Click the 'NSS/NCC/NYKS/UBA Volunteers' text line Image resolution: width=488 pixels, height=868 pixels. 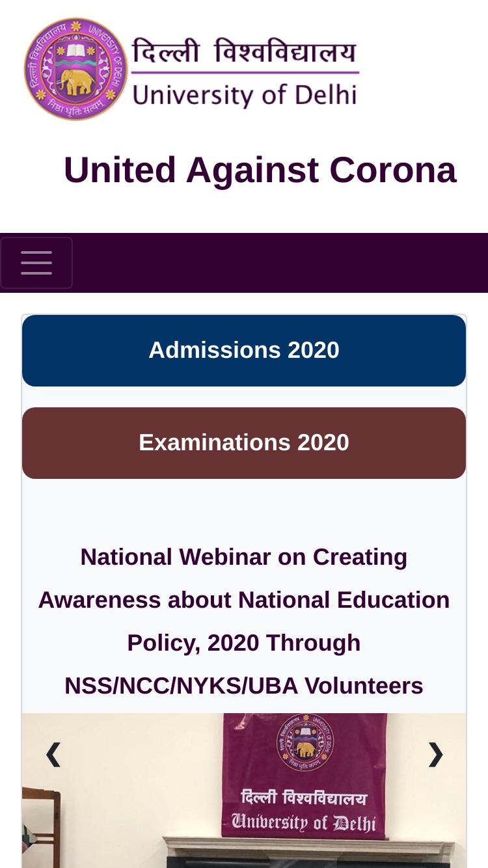(x=244, y=686)
